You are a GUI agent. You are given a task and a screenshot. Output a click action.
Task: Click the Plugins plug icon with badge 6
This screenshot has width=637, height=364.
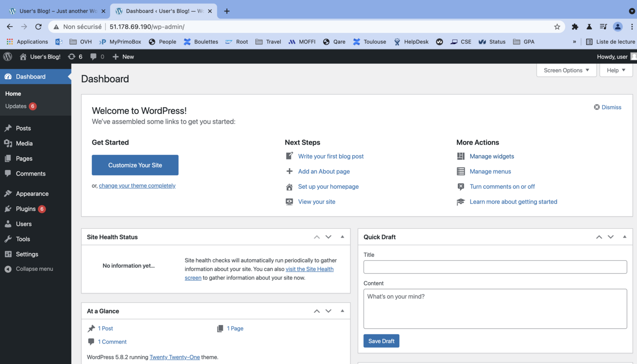(x=8, y=209)
